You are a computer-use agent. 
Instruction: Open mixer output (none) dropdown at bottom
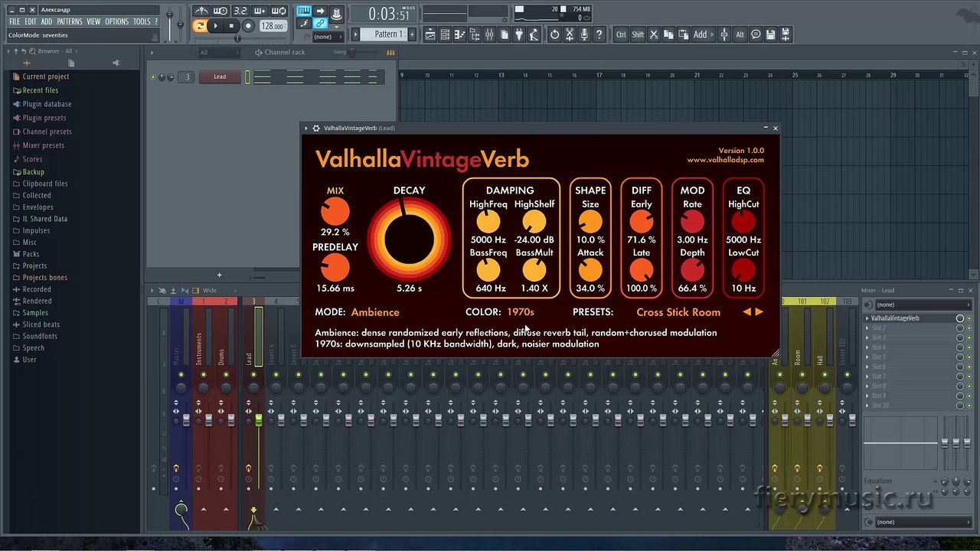[x=923, y=522]
